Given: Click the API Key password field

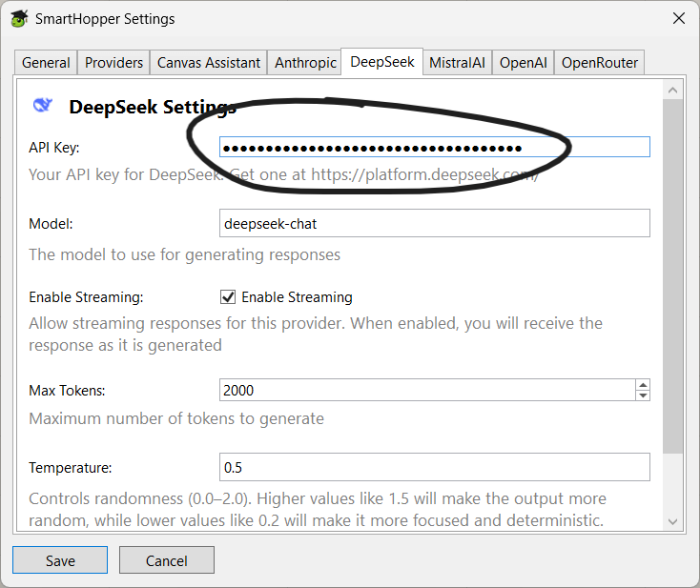Looking at the screenshot, I should [434, 147].
